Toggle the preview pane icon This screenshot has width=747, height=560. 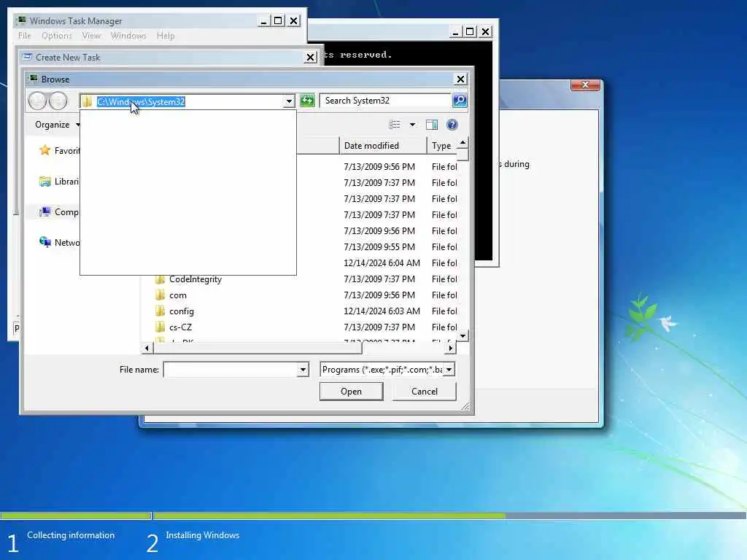432,125
